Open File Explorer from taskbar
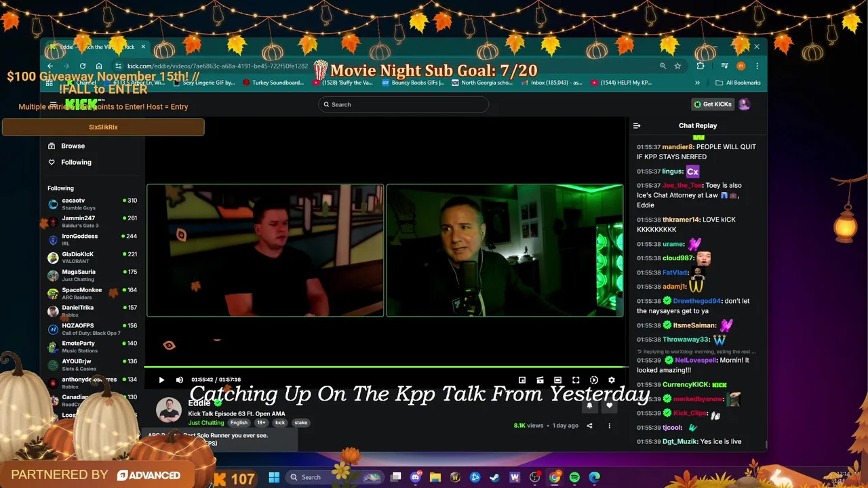 435,477
